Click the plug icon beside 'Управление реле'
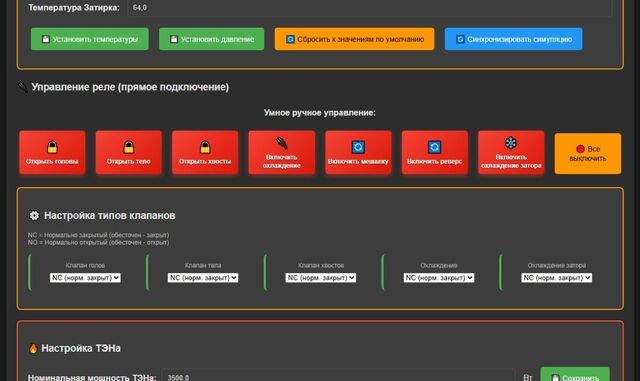 (x=23, y=87)
